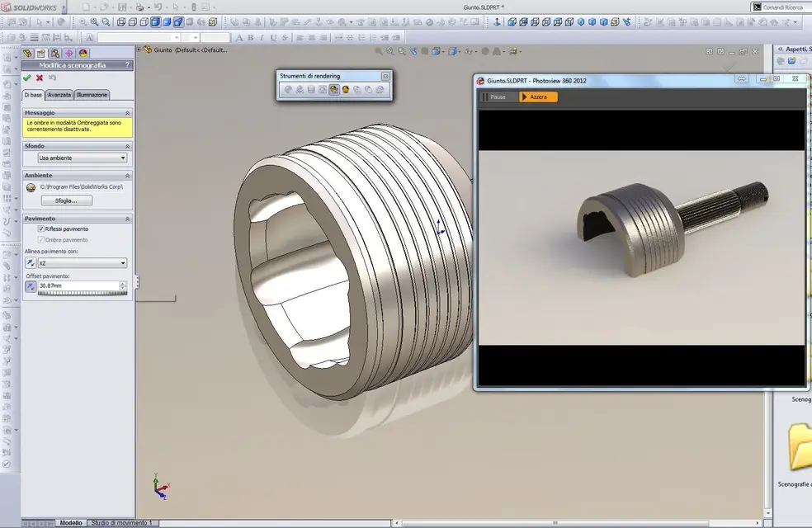Click the Photoview 360 sync arrows icon
This screenshot has height=528, width=812.
tap(742, 78)
